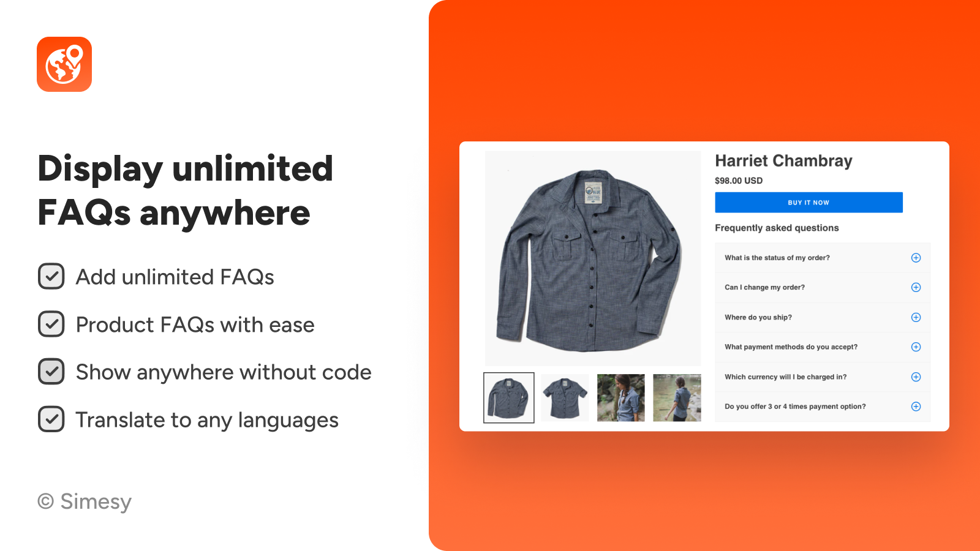The width and height of the screenshot is (980, 551).
Task: Toggle 'Product FAQs with ease' checkbox
Action: 51,324
